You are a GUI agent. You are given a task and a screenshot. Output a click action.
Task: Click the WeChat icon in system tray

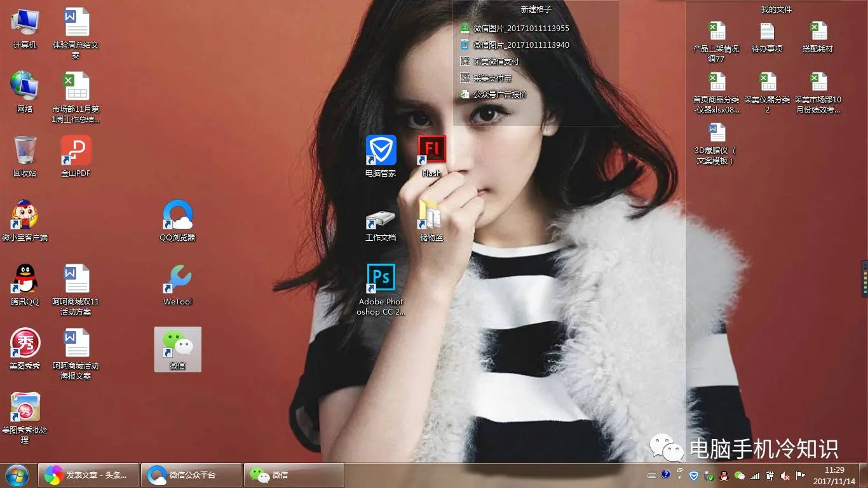pyautogui.click(x=739, y=475)
